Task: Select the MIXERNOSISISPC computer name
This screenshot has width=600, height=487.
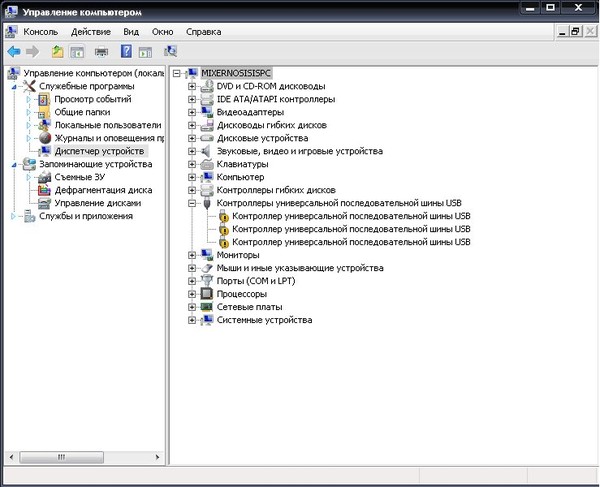Action: pos(236,73)
